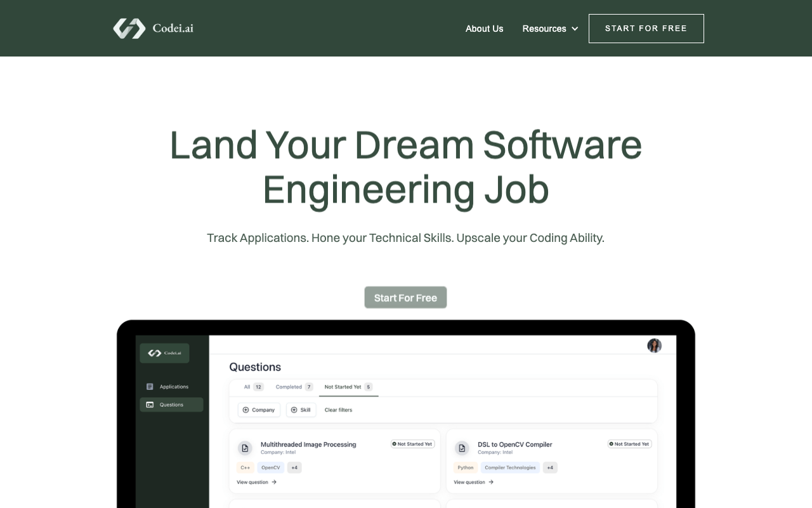The image size is (812, 508).
Task: Expand the +4 tags on the Multithreaded card
Action: pos(294,467)
